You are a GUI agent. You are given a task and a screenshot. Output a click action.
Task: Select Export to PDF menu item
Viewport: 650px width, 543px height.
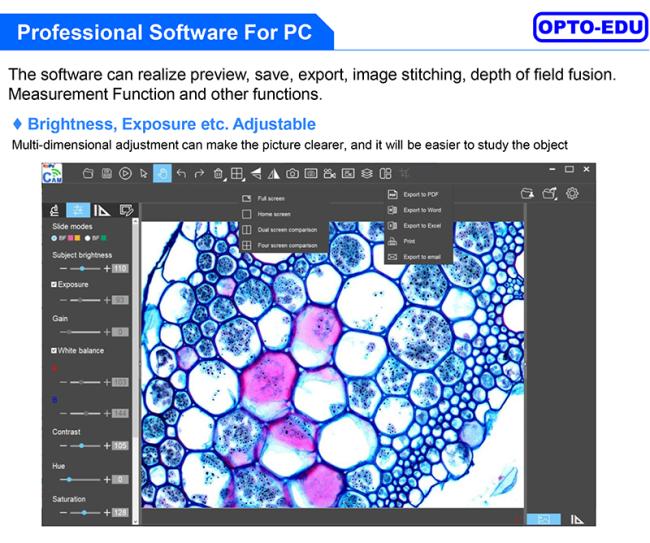(x=420, y=193)
